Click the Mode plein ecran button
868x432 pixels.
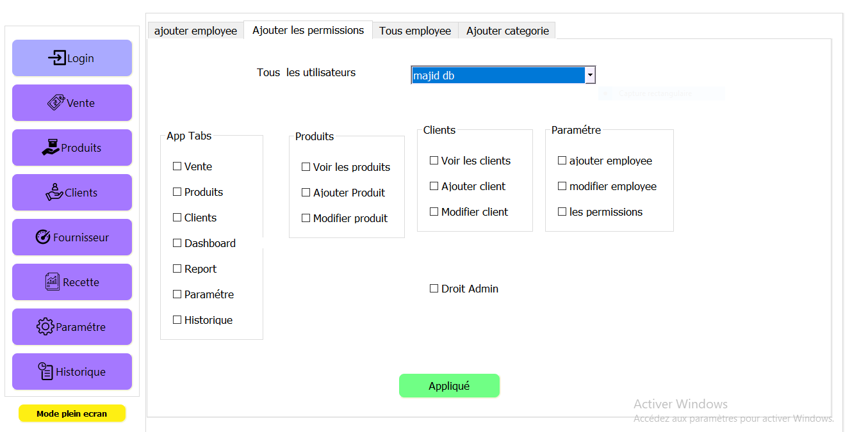pos(72,413)
